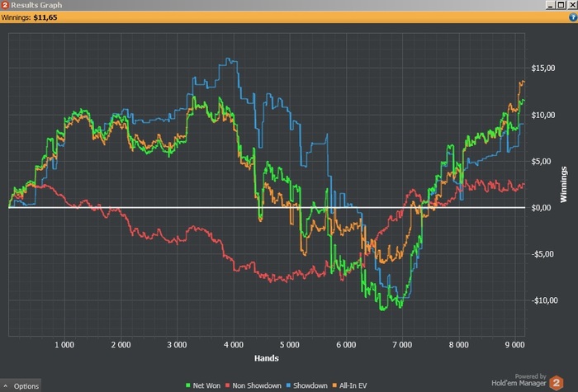Click the All-In EV legend label
578x392 pixels.
353,385
